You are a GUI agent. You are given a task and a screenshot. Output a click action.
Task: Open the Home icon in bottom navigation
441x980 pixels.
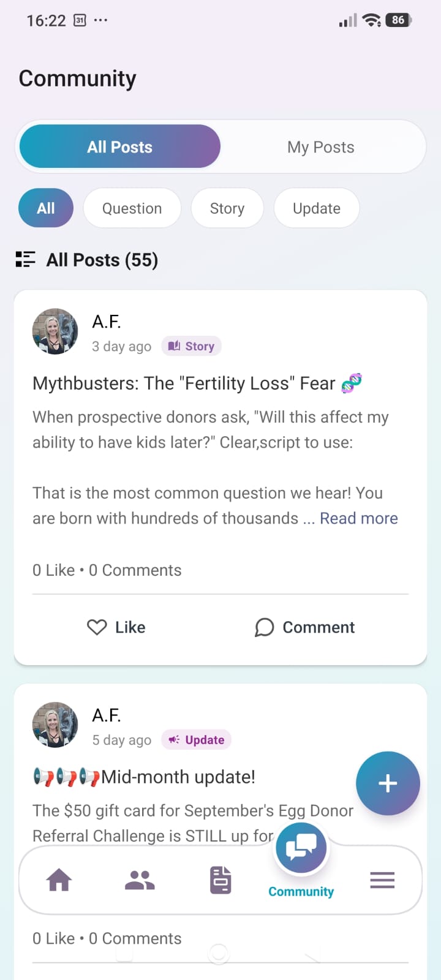point(59,880)
